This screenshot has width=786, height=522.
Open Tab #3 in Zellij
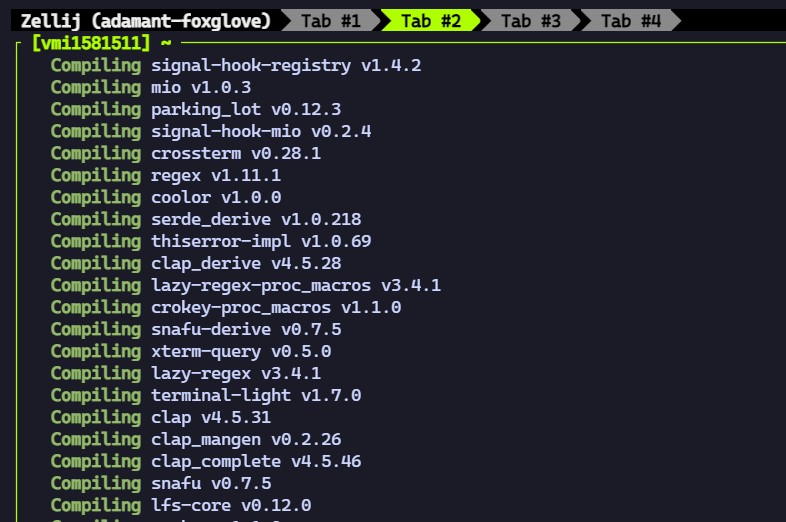(x=530, y=20)
